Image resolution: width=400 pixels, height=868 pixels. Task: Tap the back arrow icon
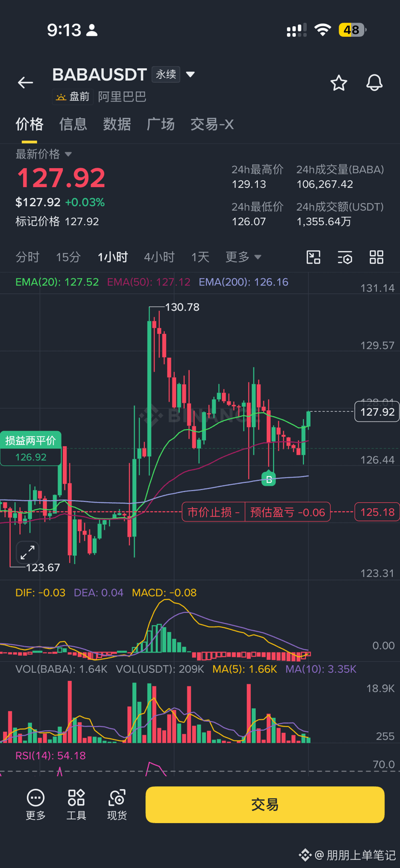coord(25,83)
